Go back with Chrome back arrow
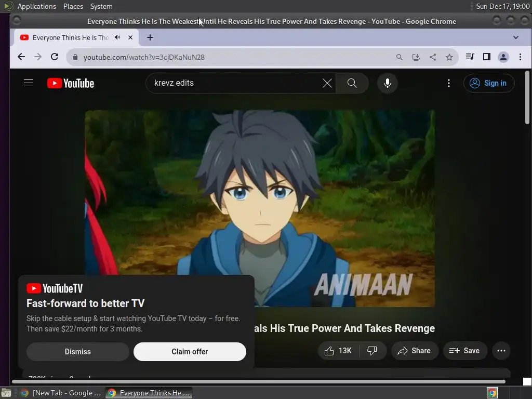Image resolution: width=532 pixels, height=399 pixels. (x=21, y=57)
